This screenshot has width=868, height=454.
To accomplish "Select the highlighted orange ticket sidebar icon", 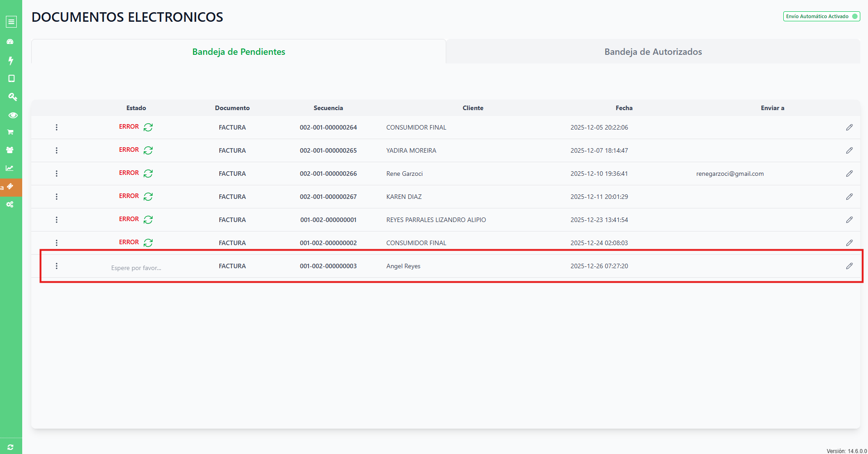I will (11, 187).
